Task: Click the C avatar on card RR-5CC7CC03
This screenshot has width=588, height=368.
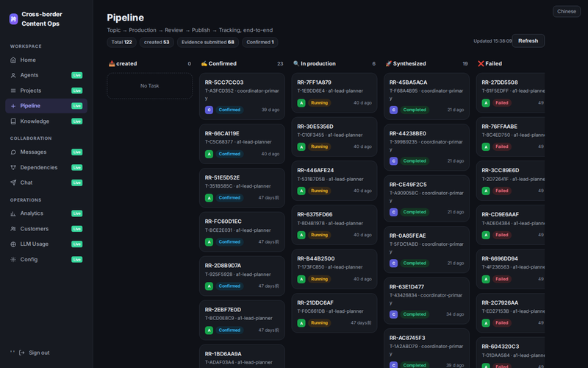Action: coord(209,110)
